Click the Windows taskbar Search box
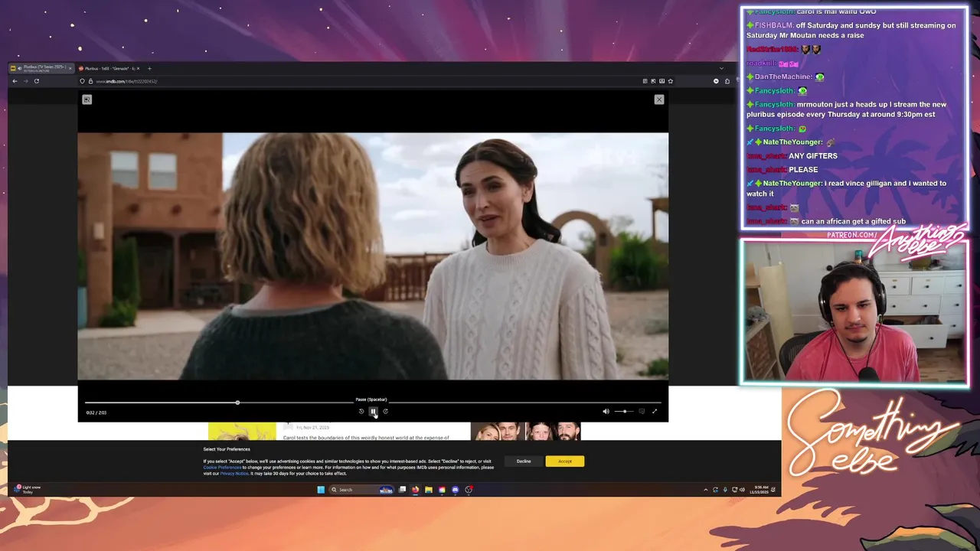The height and width of the screenshot is (551, 980). click(361, 490)
